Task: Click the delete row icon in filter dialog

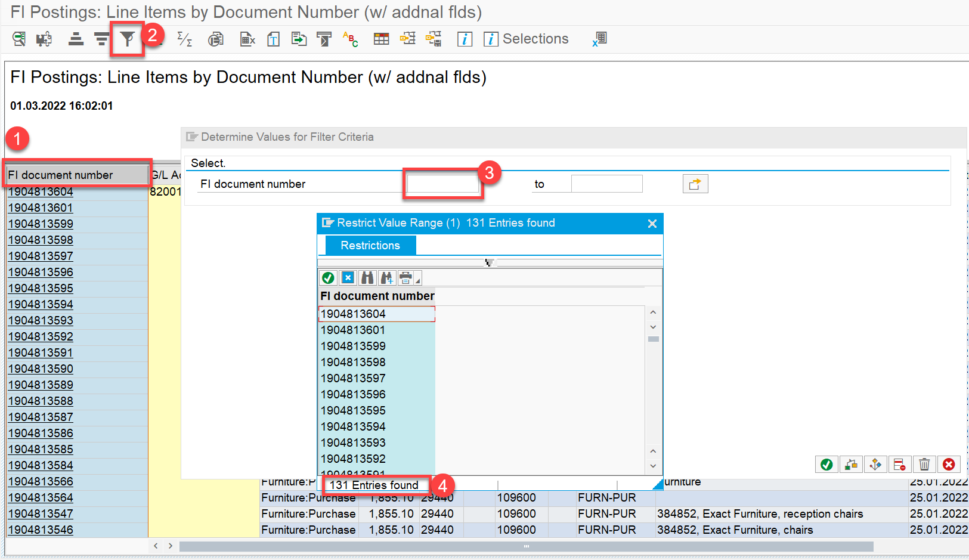Action: click(x=900, y=464)
